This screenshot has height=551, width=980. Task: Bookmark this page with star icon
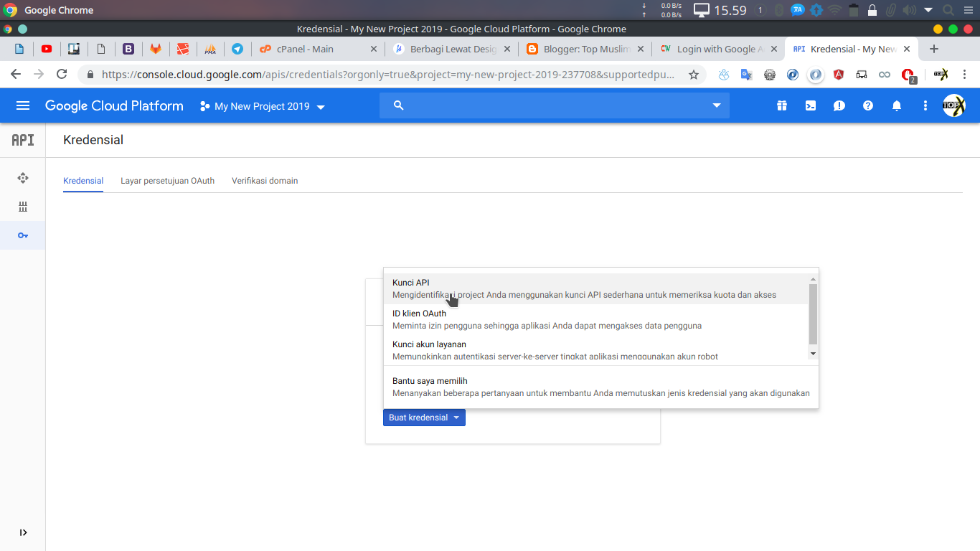click(693, 75)
